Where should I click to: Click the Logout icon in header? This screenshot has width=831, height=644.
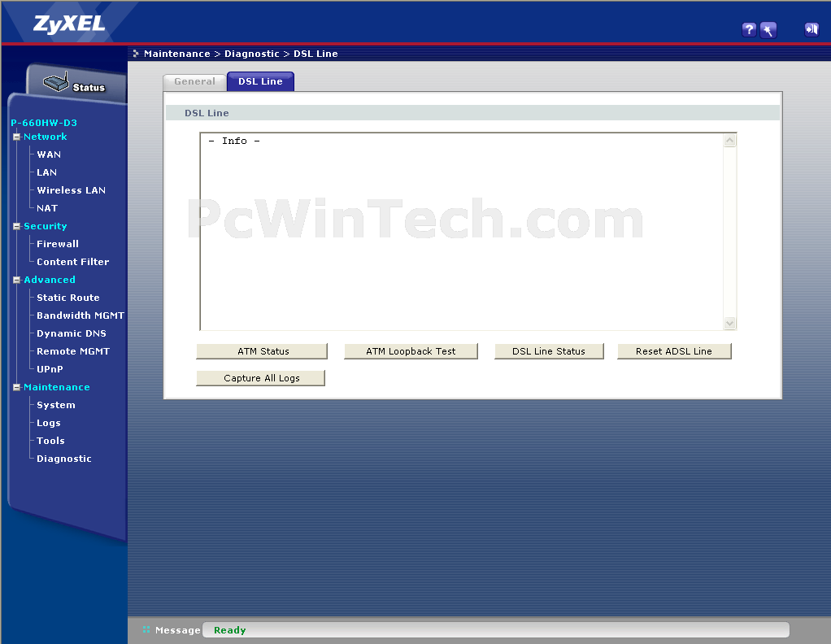click(x=811, y=29)
